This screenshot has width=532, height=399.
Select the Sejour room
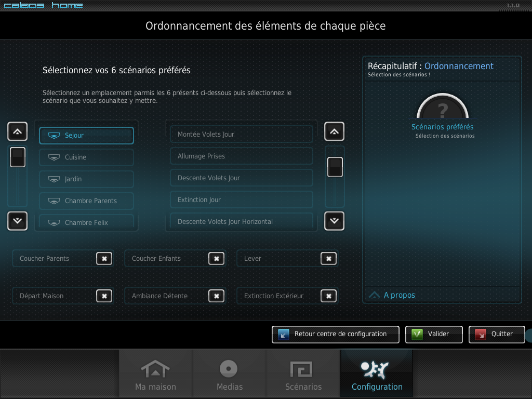click(x=87, y=136)
